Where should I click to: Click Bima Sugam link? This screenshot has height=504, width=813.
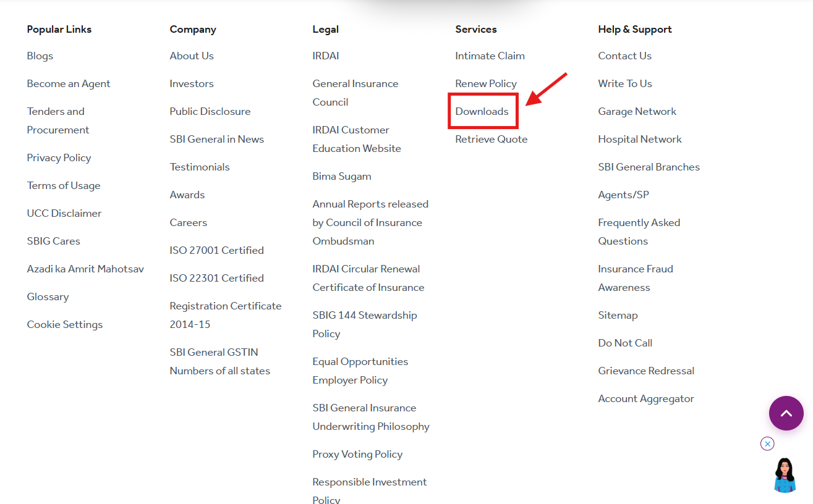[x=342, y=176]
